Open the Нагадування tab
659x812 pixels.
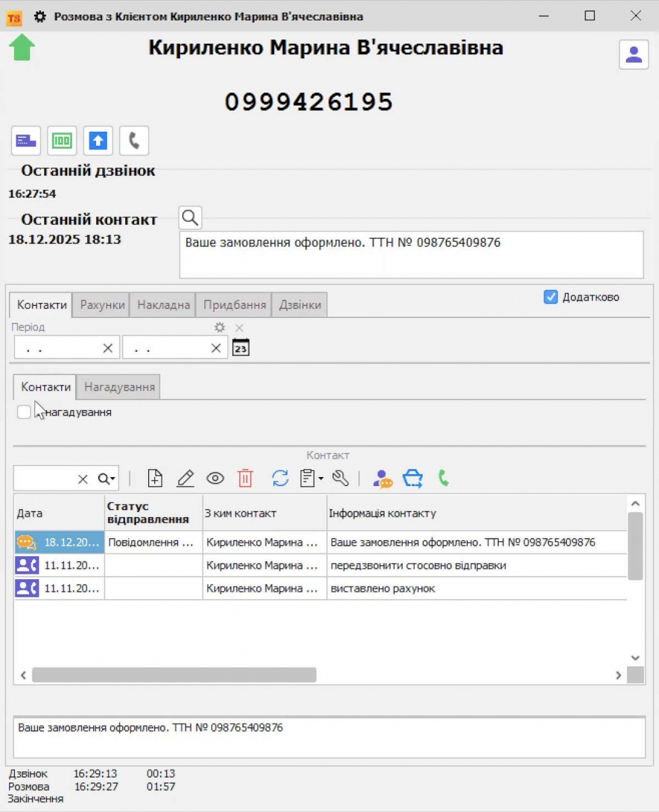[118, 386]
